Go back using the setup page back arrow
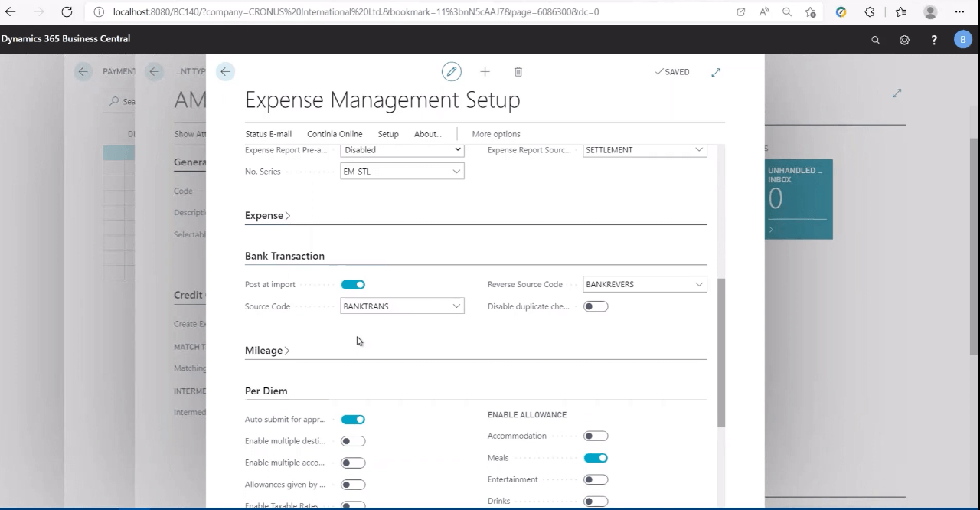The image size is (980, 510). pyautogui.click(x=224, y=71)
